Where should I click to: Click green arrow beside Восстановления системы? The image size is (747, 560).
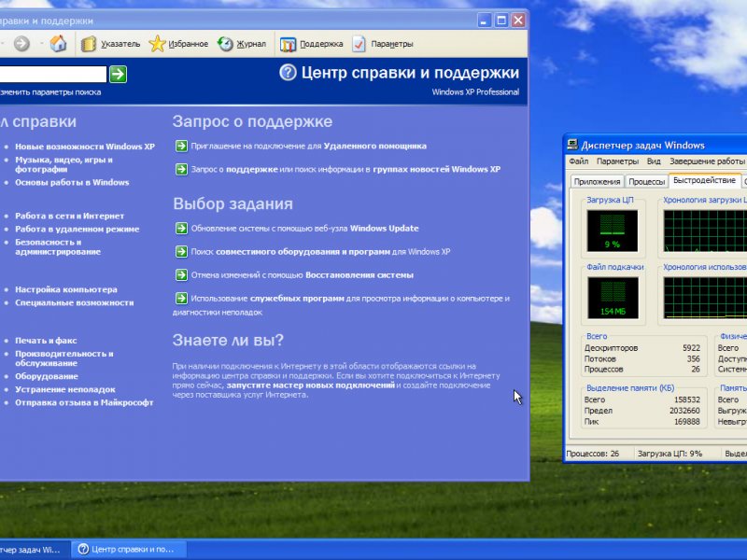pyautogui.click(x=181, y=274)
